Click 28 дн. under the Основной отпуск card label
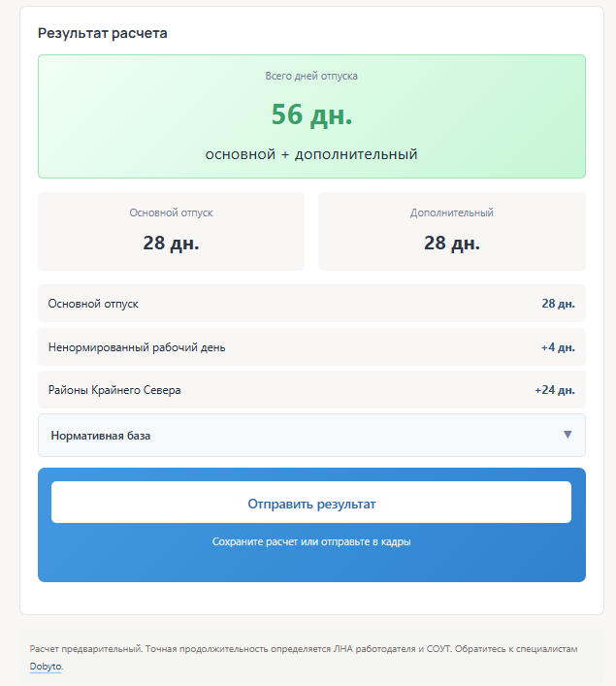Image resolution: width=616 pixels, height=686 pixels. point(171,243)
